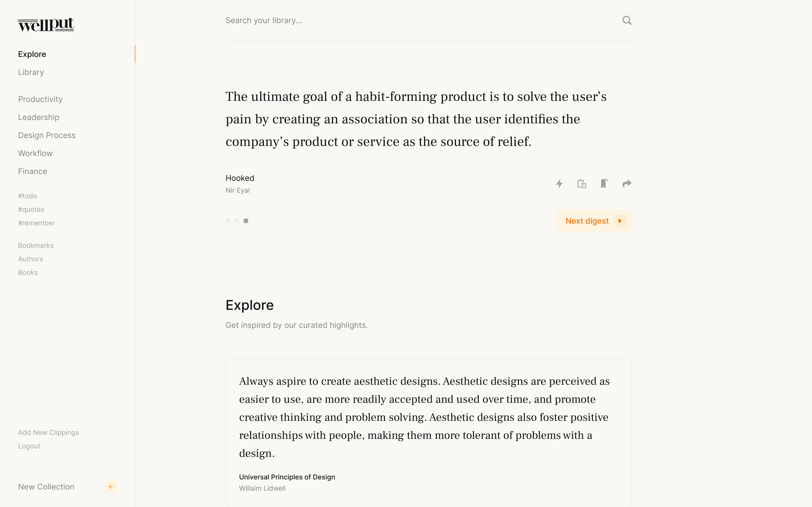Bookmark the Hooked highlight

(604, 184)
